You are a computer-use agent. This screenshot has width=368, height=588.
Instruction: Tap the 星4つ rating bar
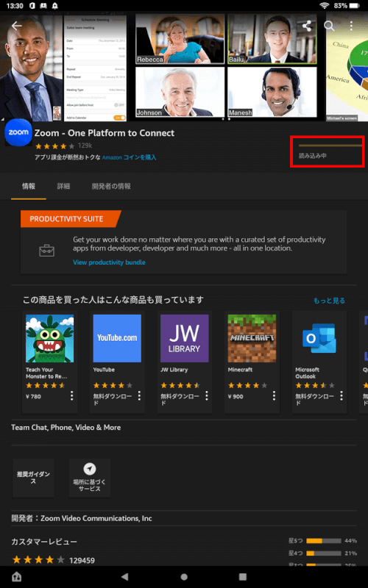pyautogui.click(x=323, y=553)
